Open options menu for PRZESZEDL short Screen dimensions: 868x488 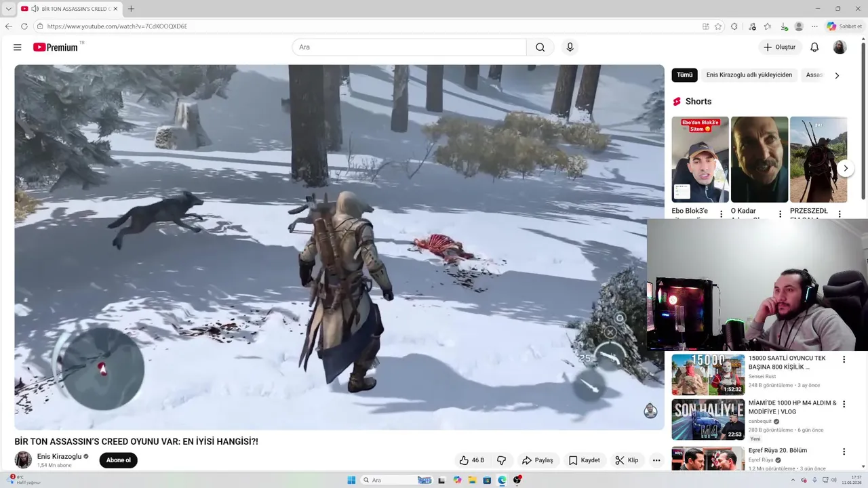(840, 214)
